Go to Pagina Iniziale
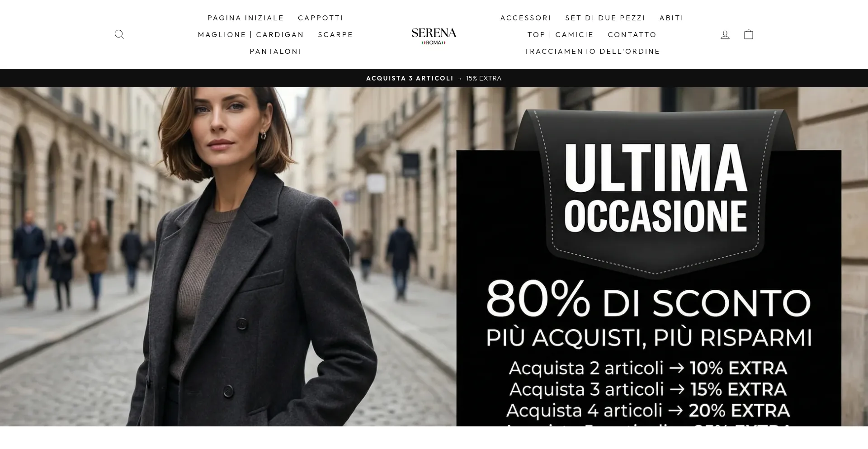The width and height of the screenshot is (868, 449). [245, 18]
